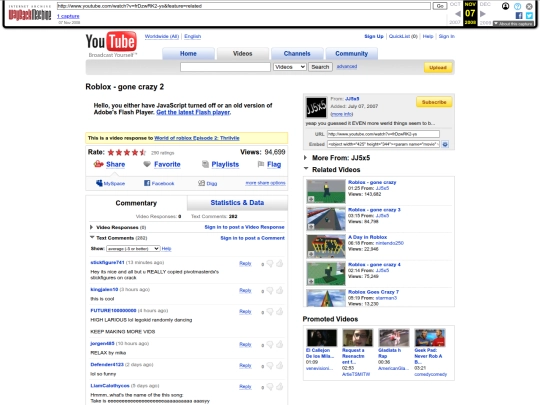Go to previous capture arrow

pos(458,14)
